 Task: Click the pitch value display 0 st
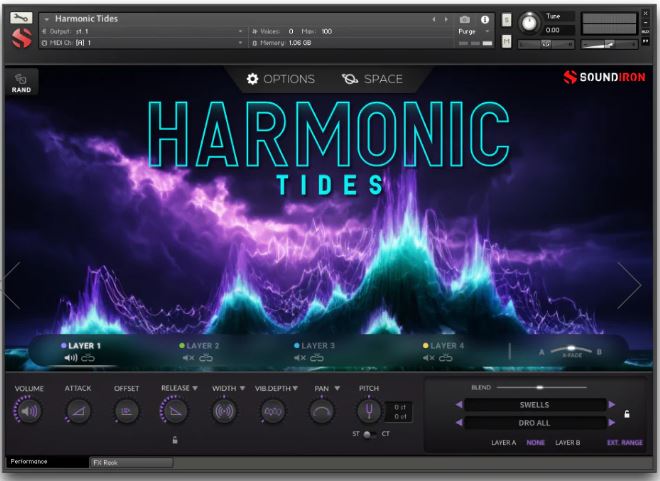[399, 407]
